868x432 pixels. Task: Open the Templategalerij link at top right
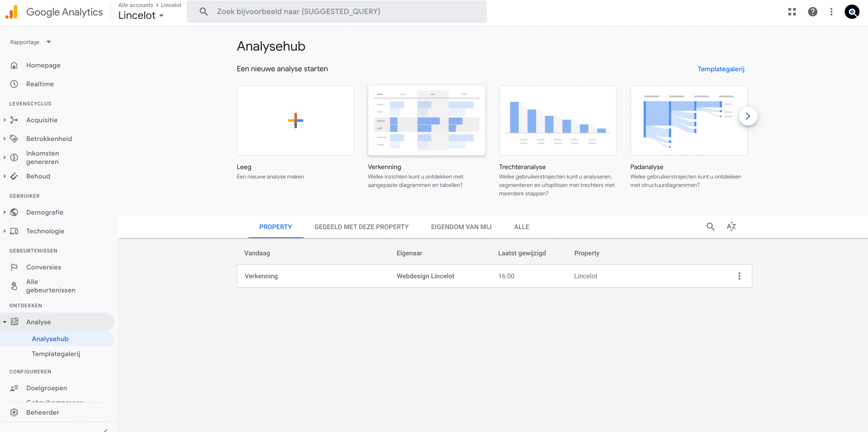coord(721,69)
